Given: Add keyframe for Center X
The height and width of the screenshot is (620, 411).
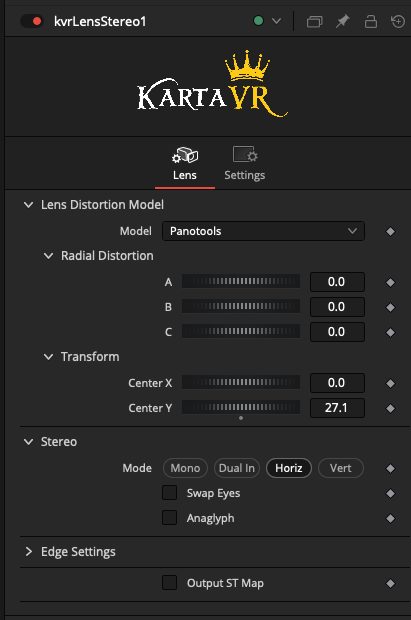Looking at the screenshot, I should (390, 383).
